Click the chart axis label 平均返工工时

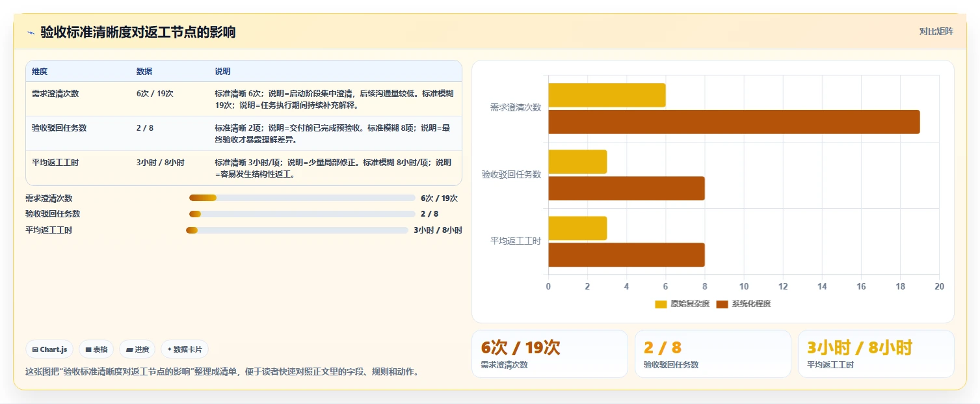516,241
